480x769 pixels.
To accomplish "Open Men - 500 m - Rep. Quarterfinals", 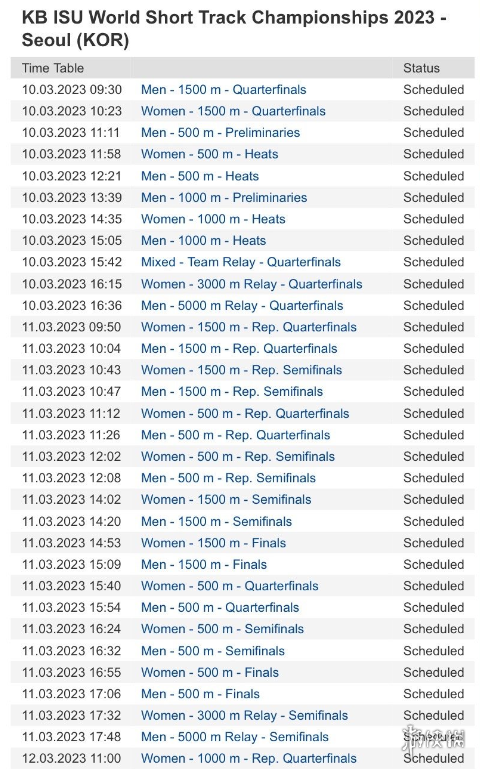I will 236,435.
